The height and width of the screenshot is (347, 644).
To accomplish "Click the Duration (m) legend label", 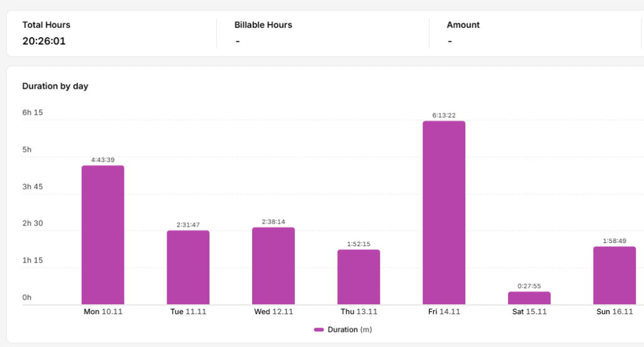I will (x=350, y=330).
